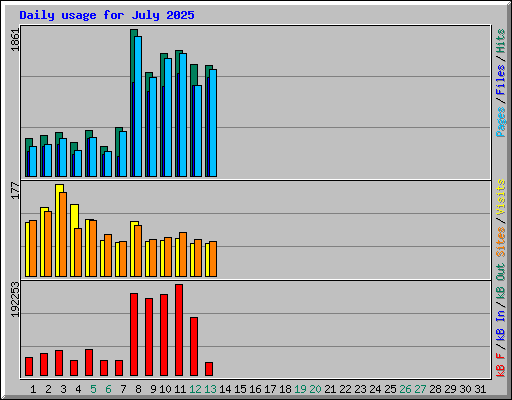
Task: Click day 30 on the x-axis
Action: tap(465, 389)
